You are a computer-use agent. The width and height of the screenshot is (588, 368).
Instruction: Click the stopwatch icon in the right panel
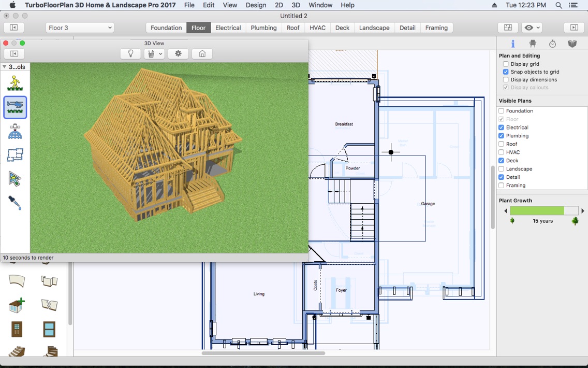[552, 44]
